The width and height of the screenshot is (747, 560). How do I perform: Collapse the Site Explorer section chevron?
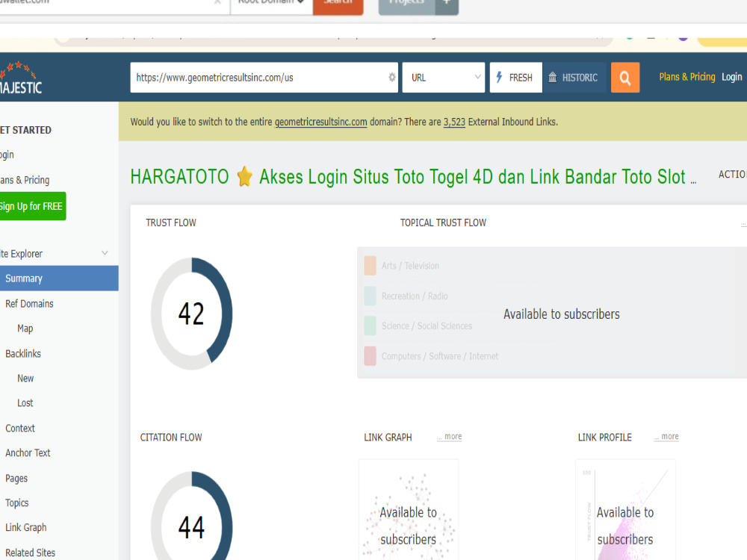[105, 253]
